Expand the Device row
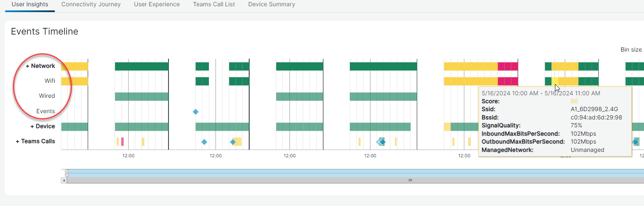The width and height of the screenshot is (644, 206). (x=42, y=126)
